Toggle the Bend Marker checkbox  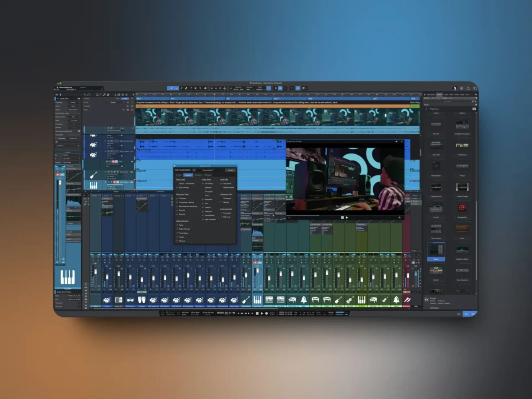pos(203,215)
